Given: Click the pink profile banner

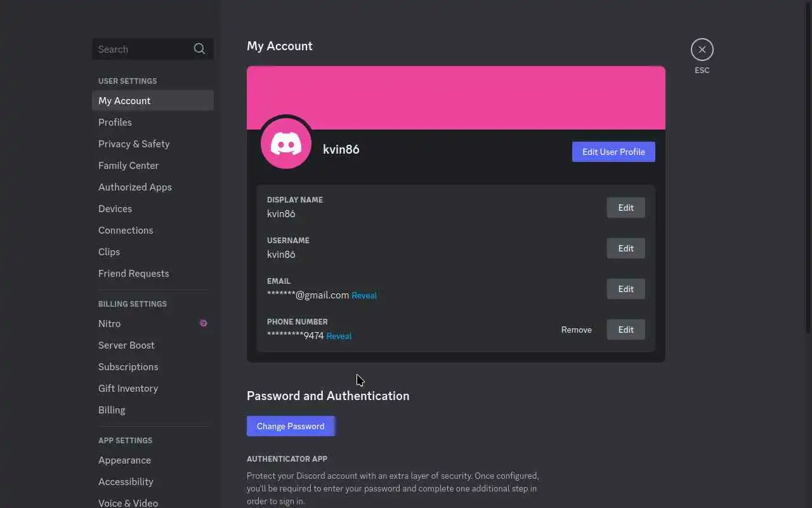Looking at the screenshot, I should tap(456, 98).
